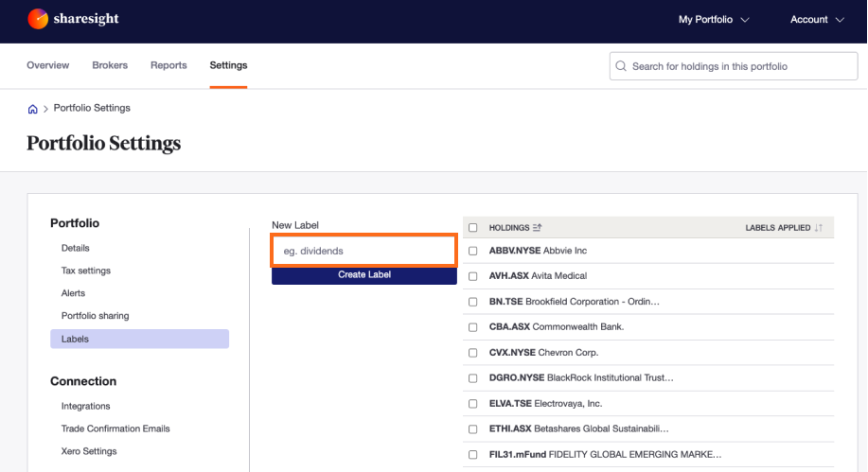This screenshot has width=868, height=472.
Task: Select the BN.TSE Brookfield Corporation checkbox
Action: tap(472, 302)
